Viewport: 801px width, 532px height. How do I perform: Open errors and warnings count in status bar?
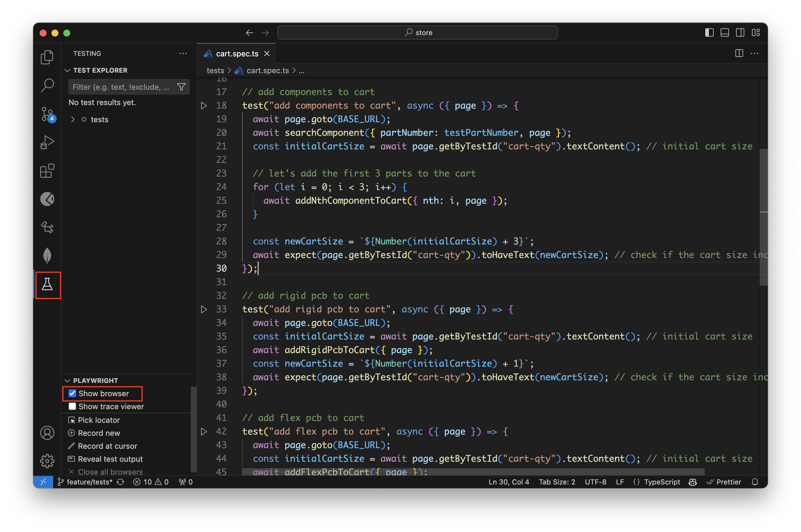(151, 482)
